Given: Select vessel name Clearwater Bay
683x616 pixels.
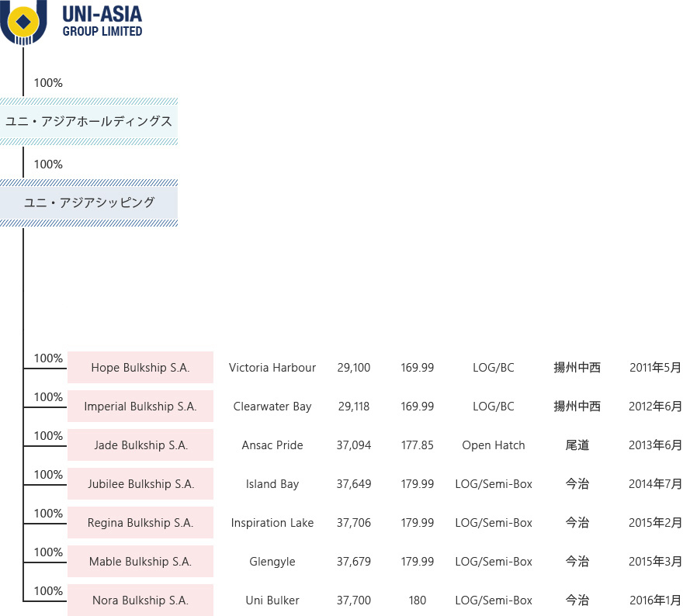Looking at the screenshot, I should pyautogui.click(x=272, y=407).
